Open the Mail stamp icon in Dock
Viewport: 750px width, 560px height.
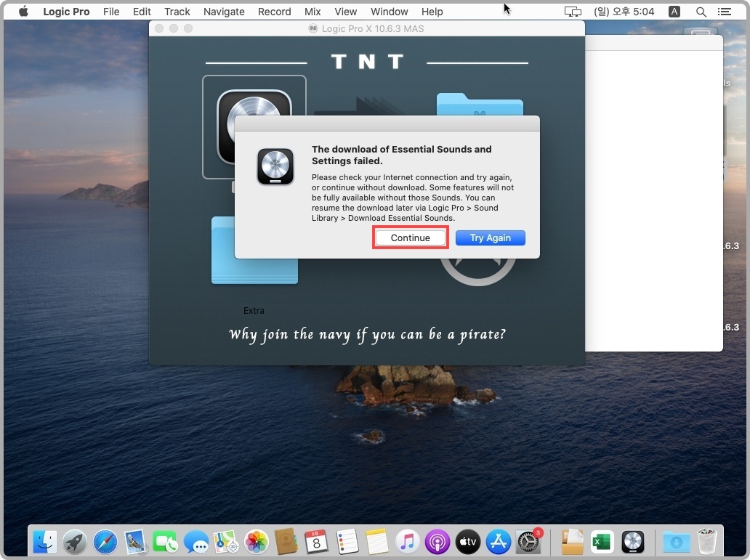coord(136,542)
